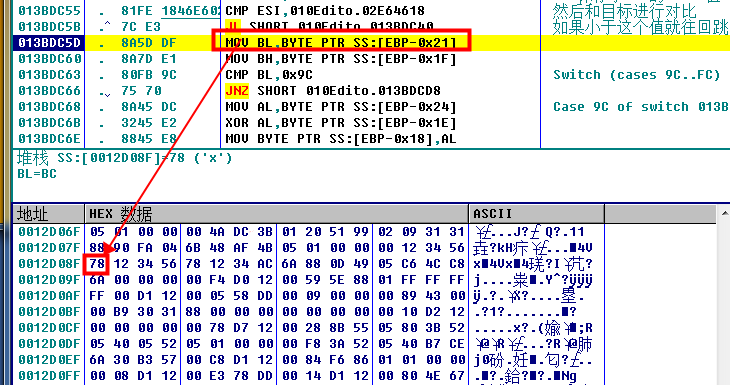Click opcode bytes 75 70
730x385 pixels.
pyautogui.click(x=141, y=91)
